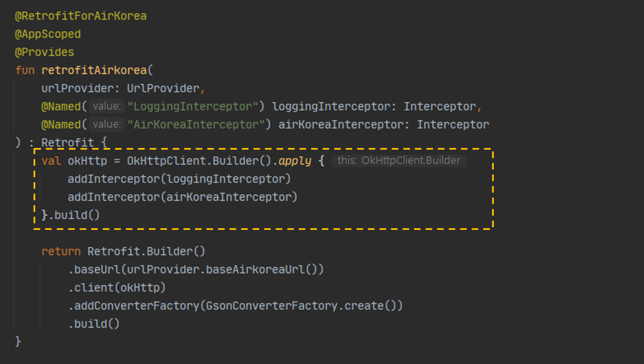Click the "LoggingInterceptor" string literal

coord(193,107)
